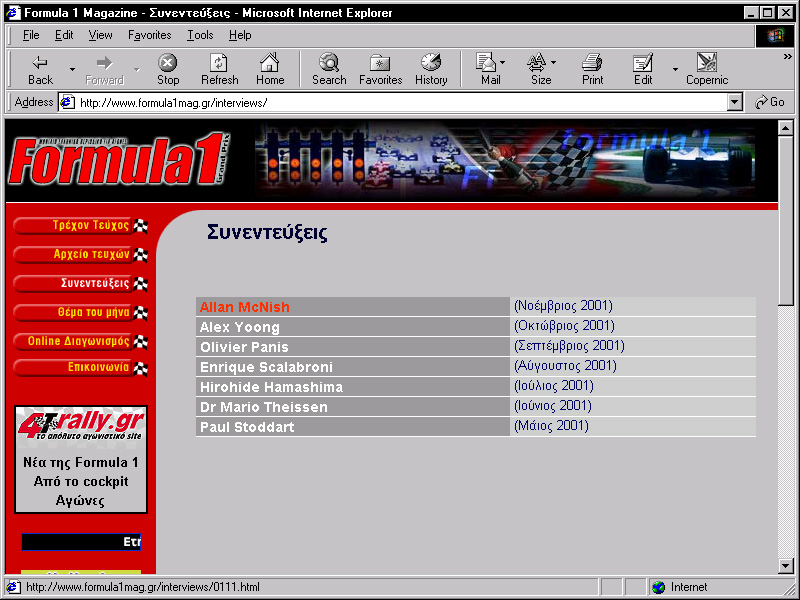The height and width of the screenshot is (600, 800).
Task: Print the current page
Action: point(592,69)
